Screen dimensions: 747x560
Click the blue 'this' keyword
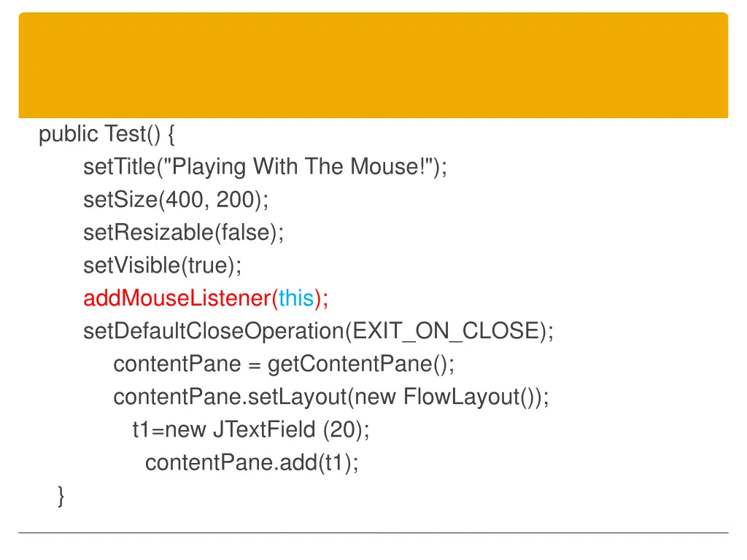[x=296, y=298]
